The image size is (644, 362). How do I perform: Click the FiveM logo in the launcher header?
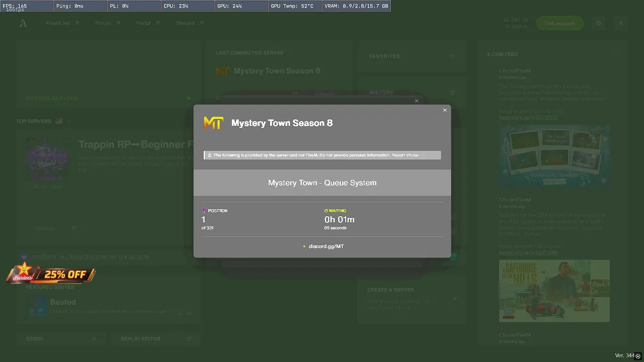(x=23, y=23)
